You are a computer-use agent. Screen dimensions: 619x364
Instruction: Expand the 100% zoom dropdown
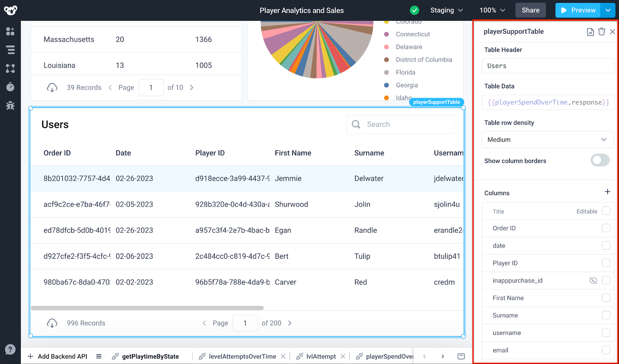(492, 10)
